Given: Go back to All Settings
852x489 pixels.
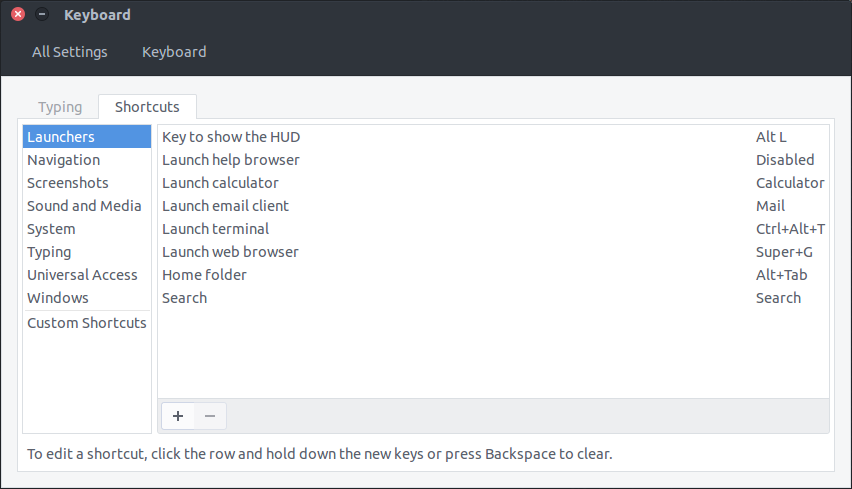Looking at the screenshot, I should point(70,52).
